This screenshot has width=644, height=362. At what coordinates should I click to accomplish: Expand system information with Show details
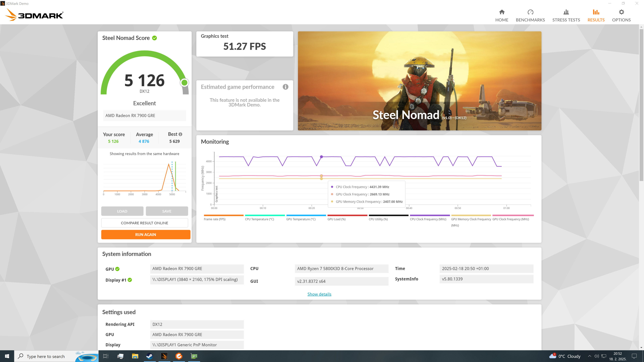[x=319, y=294]
